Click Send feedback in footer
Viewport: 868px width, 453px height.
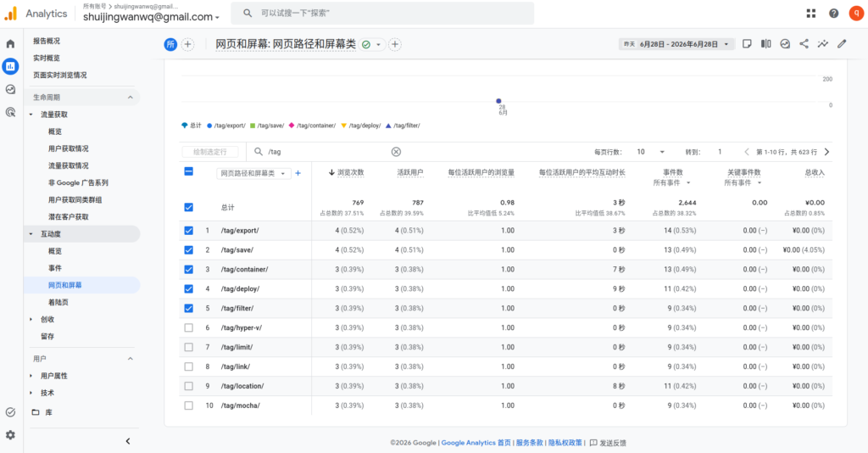[x=608, y=443]
